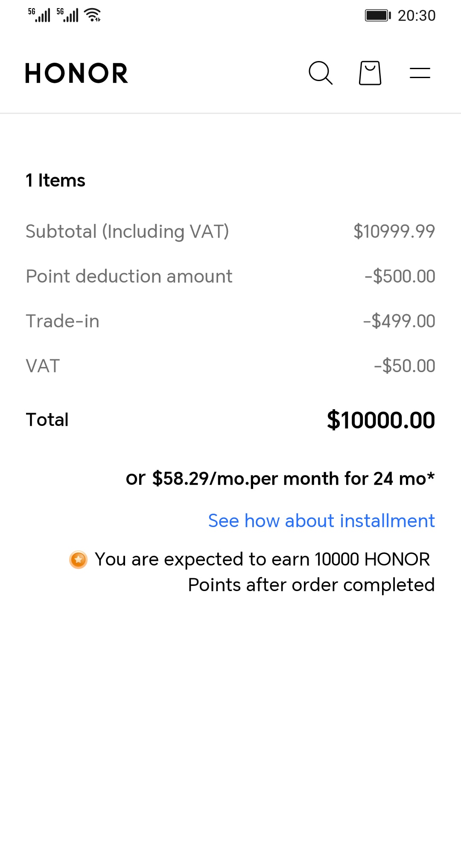
Task: Open the hamburger menu
Action: pyautogui.click(x=420, y=73)
